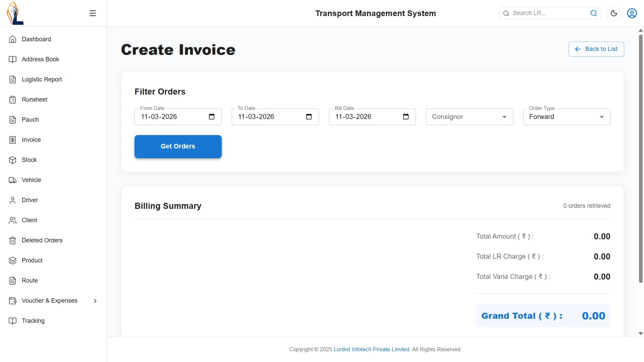Click the Product layers icon
The image size is (644, 362).
[12, 260]
